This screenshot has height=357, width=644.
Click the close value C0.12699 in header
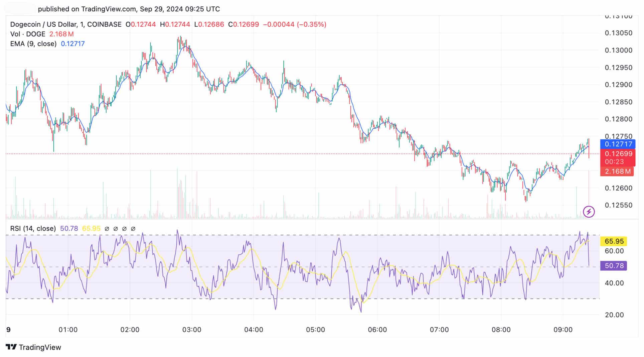click(x=244, y=24)
